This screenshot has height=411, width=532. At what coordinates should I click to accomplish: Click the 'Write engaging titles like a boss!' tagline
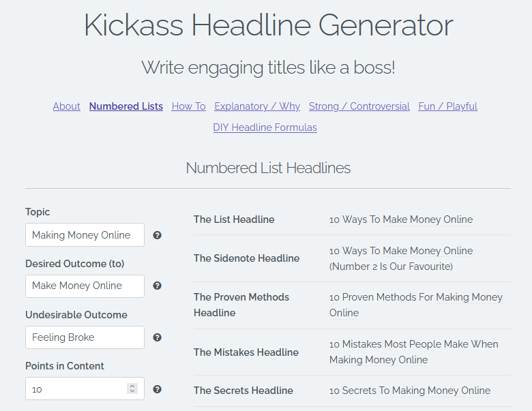point(268,67)
